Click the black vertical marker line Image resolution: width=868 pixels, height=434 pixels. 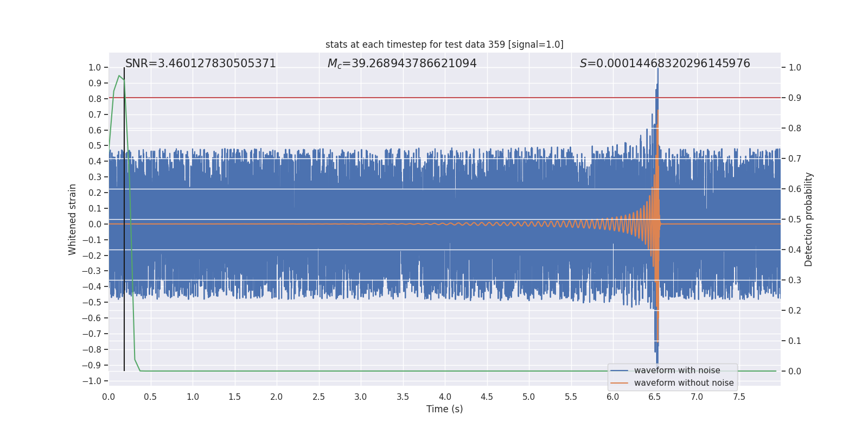(124, 217)
